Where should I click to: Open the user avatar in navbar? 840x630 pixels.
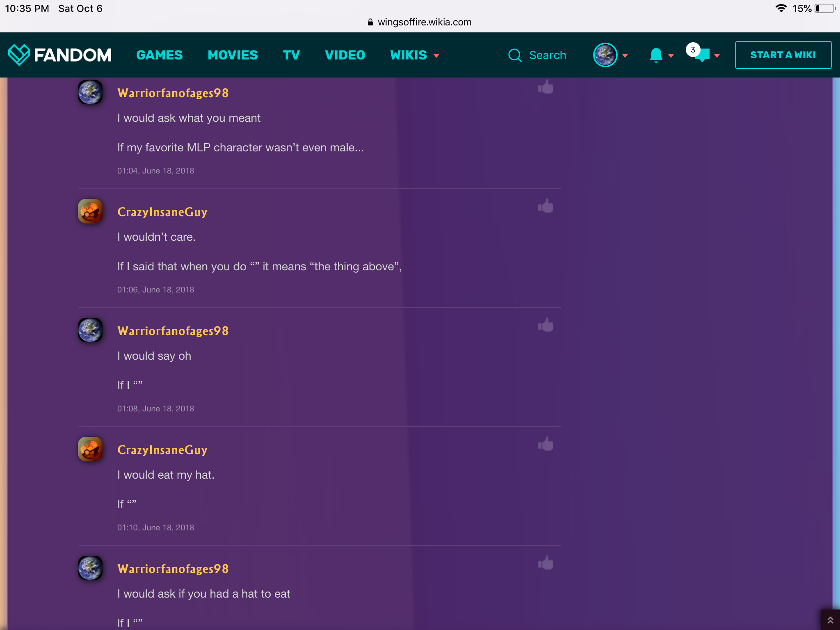click(605, 55)
